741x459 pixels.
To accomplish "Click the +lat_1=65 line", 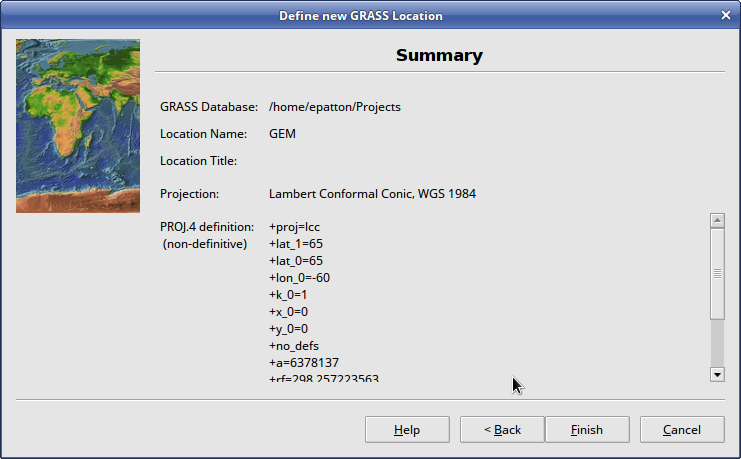I will (296, 244).
